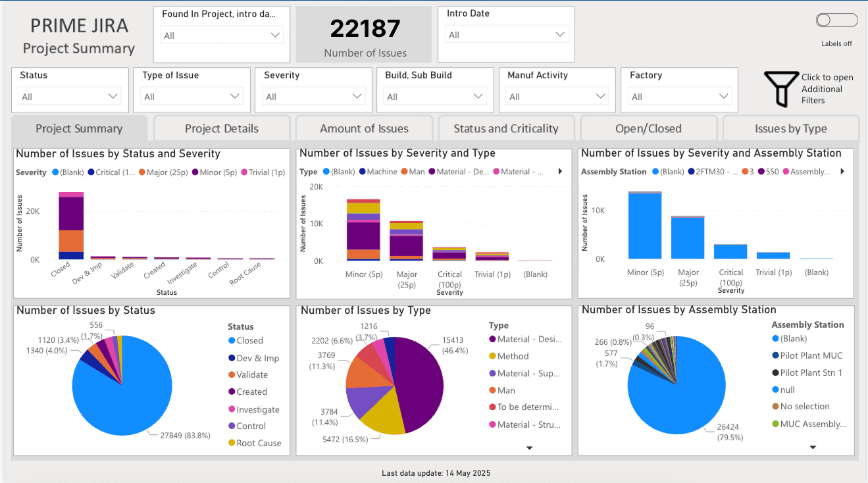Select To be determined type legend item
868x483 pixels.
coord(524,407)
